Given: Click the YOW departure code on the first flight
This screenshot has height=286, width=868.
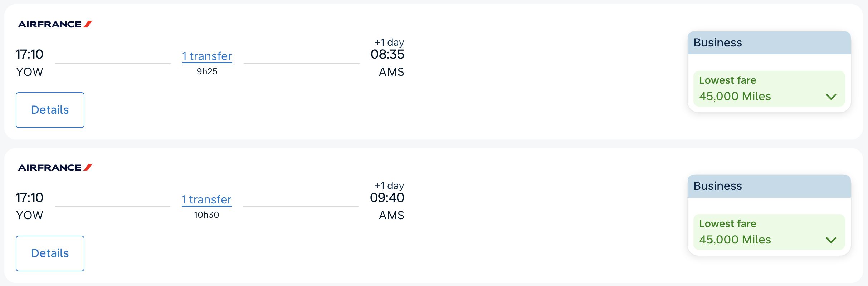Looking at the screenshot, I should tap(29, 71).
